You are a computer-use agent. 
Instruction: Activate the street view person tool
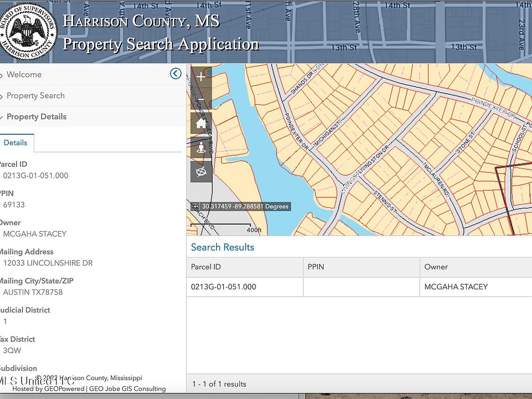click(201, 148)
